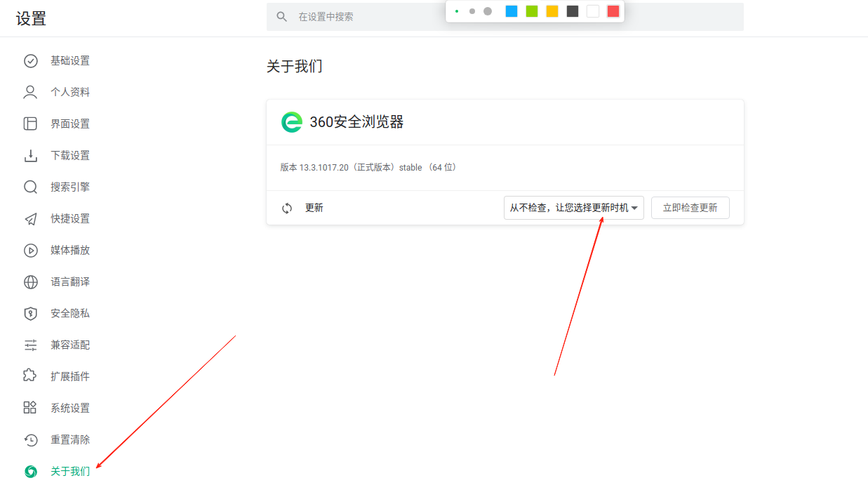Image resolution: width=868 pixels, height=497 pixels.
Task: Click the 语言翻译 globe icon
Action: pos(31,282)
